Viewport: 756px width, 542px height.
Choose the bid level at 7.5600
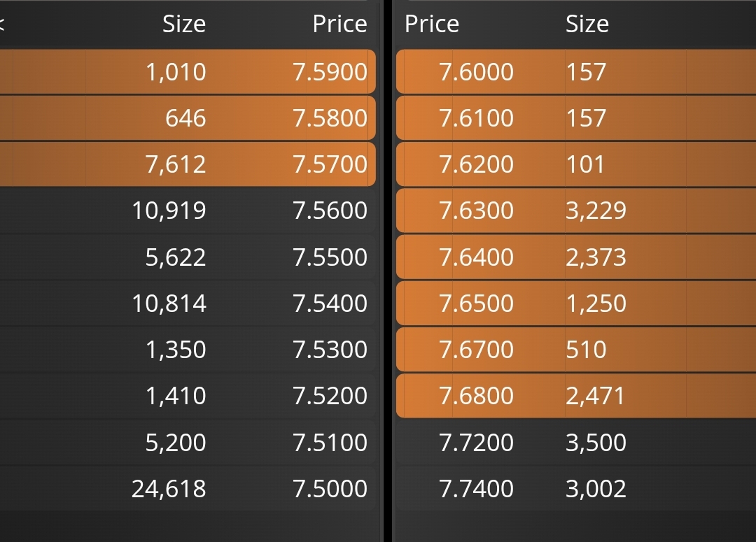(188, 211)
